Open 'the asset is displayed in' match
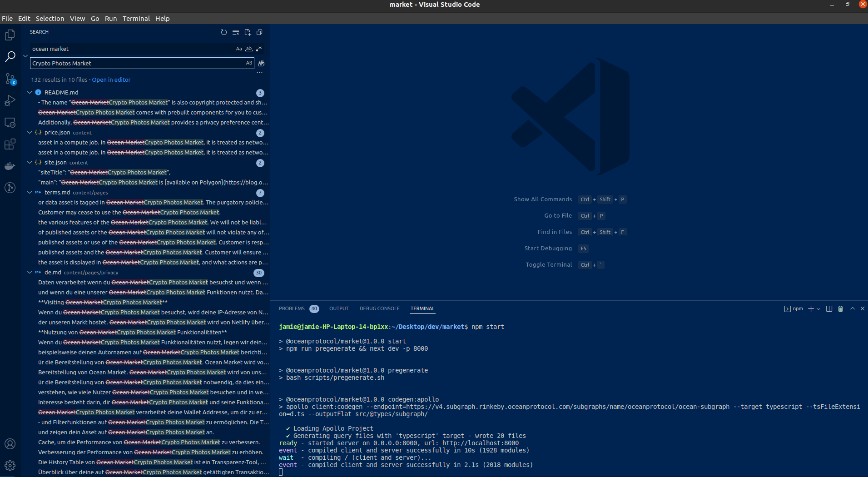The image size is (868, 477). coord(154,262)
